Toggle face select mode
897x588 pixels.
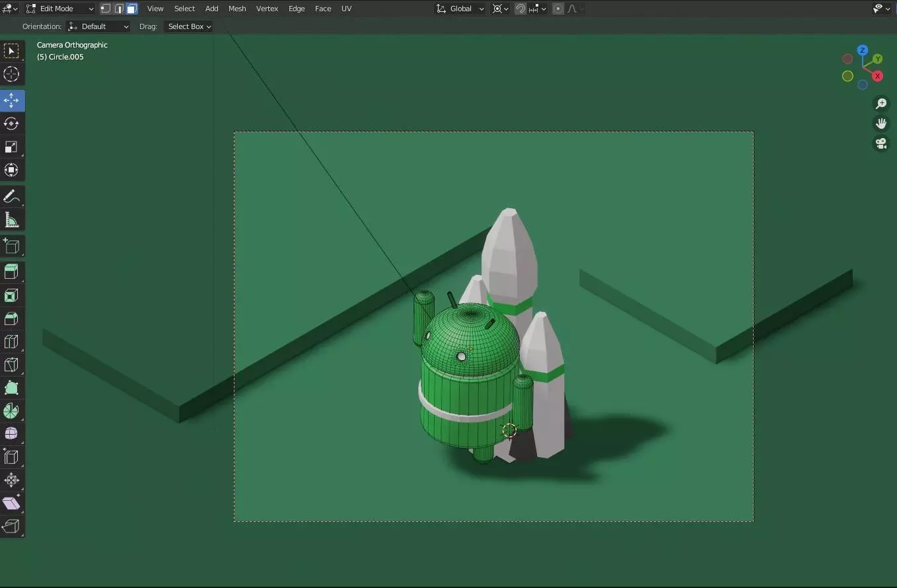point(131,9)
